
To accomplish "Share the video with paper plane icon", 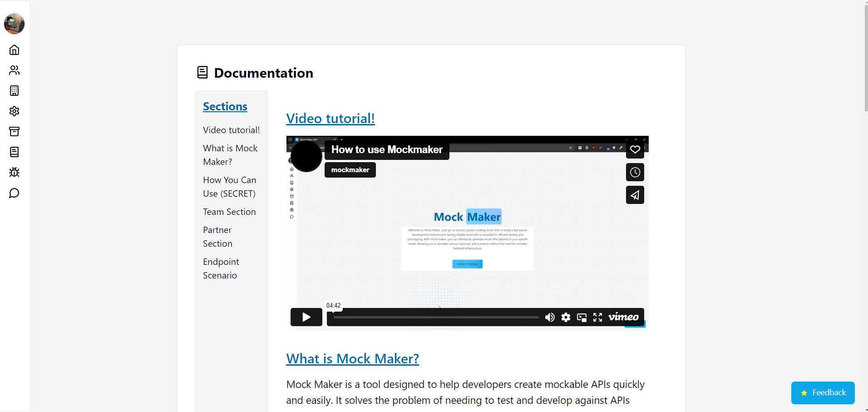I will [x=635, y=195].
